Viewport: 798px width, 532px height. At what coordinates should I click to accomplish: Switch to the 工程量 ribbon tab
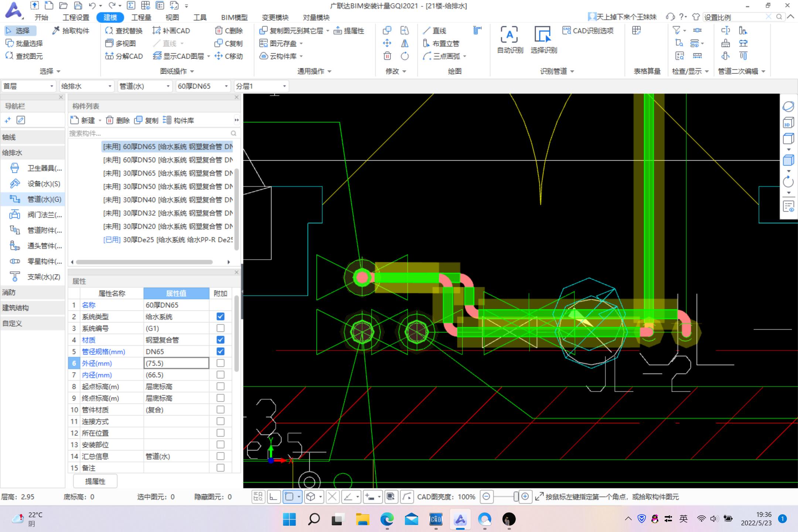click(141, 17)
